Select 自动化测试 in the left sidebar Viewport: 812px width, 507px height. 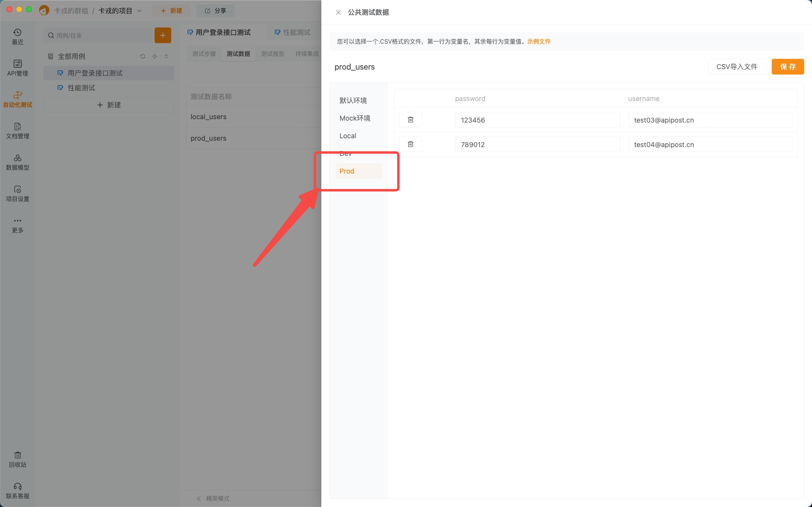pyautogui.click(x=18, y=100)
